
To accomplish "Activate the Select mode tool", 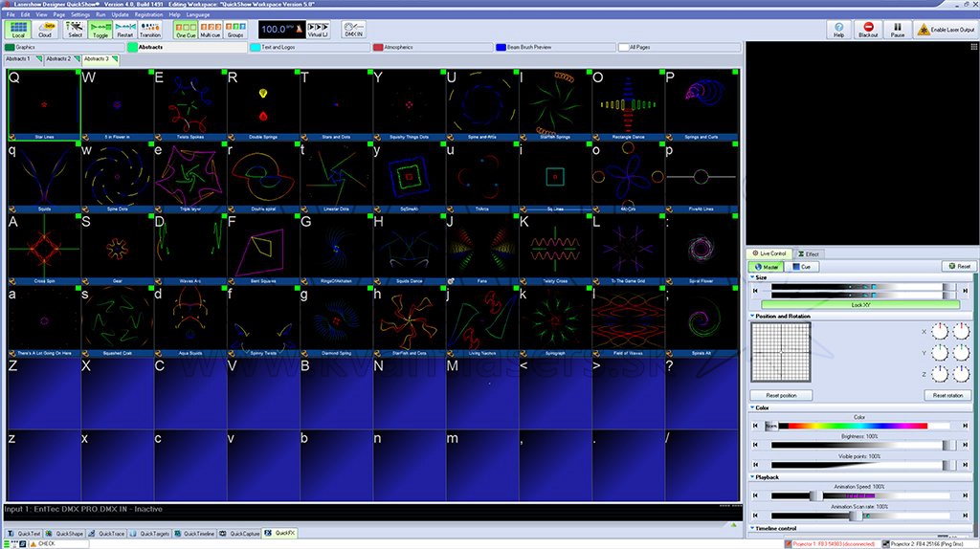I will pyautogui.click(x=75, y=30).
